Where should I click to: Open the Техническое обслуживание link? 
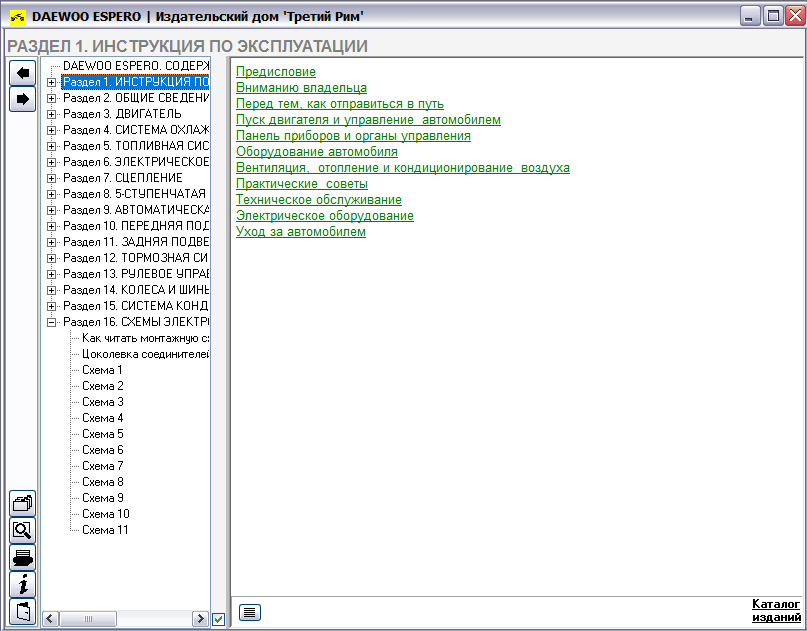(319, 200)
